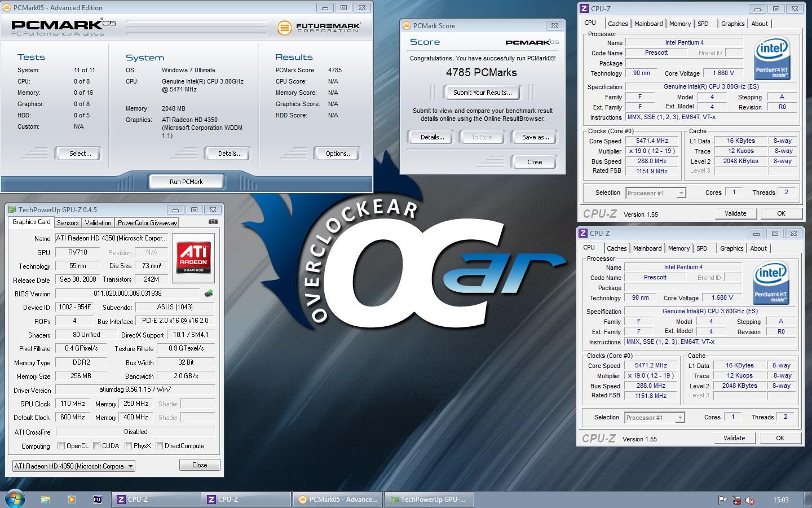Open the Windows Explorer taskbar icon
The height and width of the screenshot is (508, 812).
[x=46, y=500]
